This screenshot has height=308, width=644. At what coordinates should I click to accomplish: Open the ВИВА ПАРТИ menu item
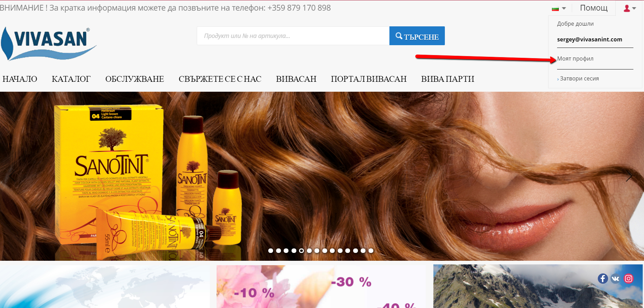448,79
